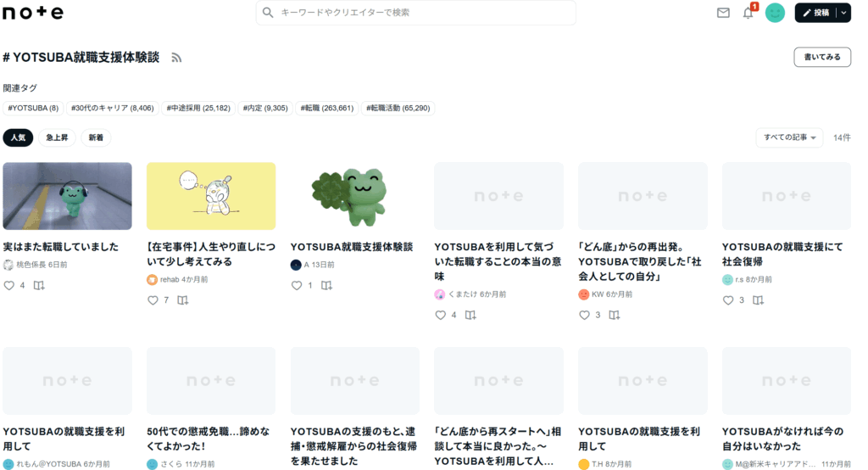Like the くまたけ article
This screenshot has height=470, width=868.
[440, 315]
